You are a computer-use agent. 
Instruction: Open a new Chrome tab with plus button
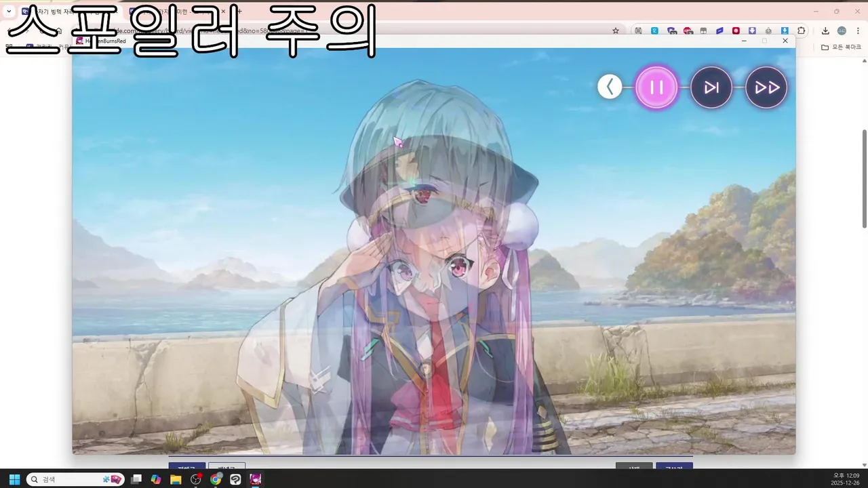(x=239, y=11)
